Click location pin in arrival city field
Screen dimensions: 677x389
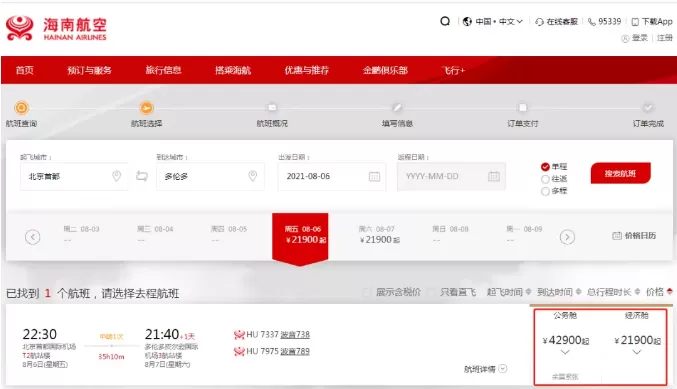coord(253,176)
